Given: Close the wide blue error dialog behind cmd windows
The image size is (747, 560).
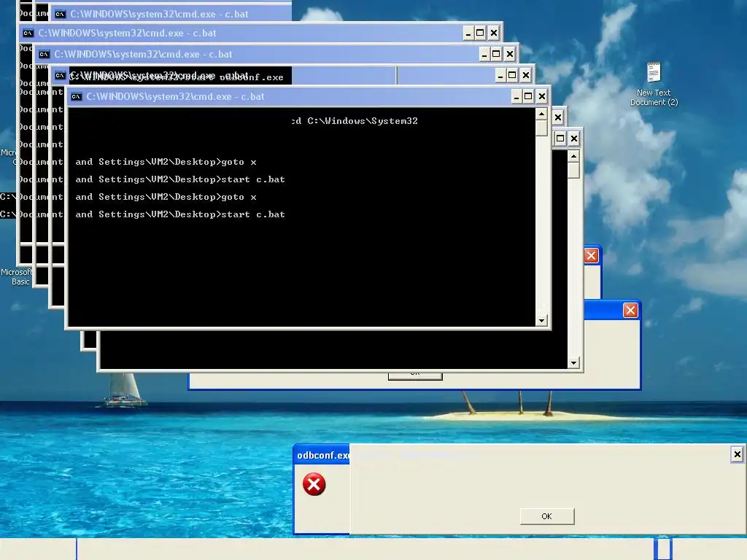Looking at the screenshot, I should coord(630,311).
